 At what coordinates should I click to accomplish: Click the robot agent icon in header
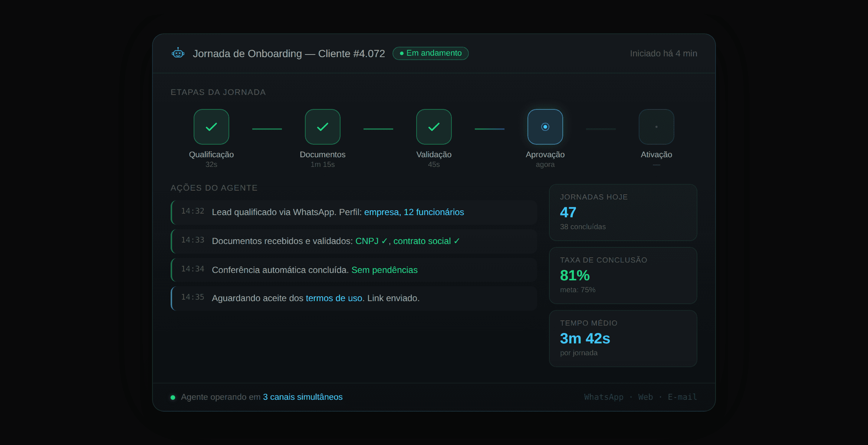178,53
